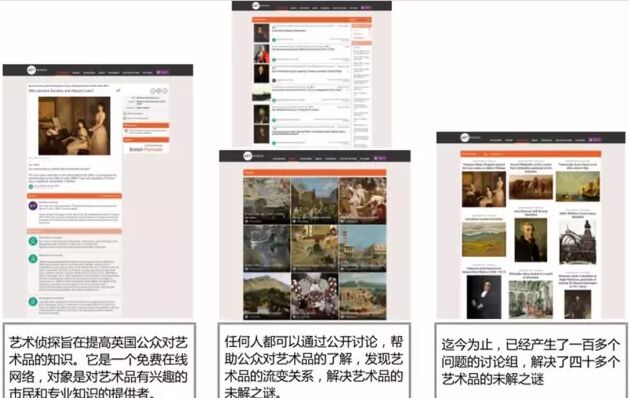Image resolution: width=629 pixels, height=400 pixels.
Task: Click the bottom green commenter avatar in left window
Action: pos(33,302)
